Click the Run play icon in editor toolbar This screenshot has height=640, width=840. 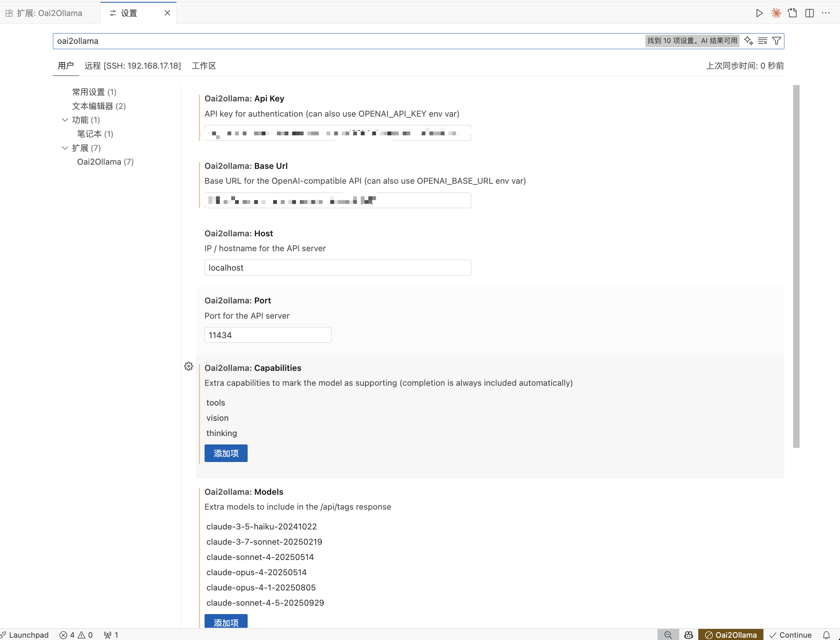click(x=759, y=13)
